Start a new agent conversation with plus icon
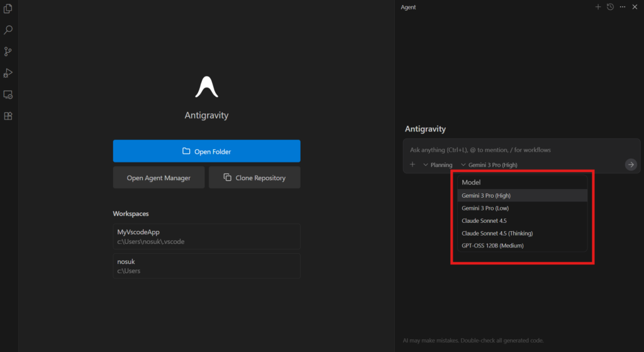 (x=598, y=7)
